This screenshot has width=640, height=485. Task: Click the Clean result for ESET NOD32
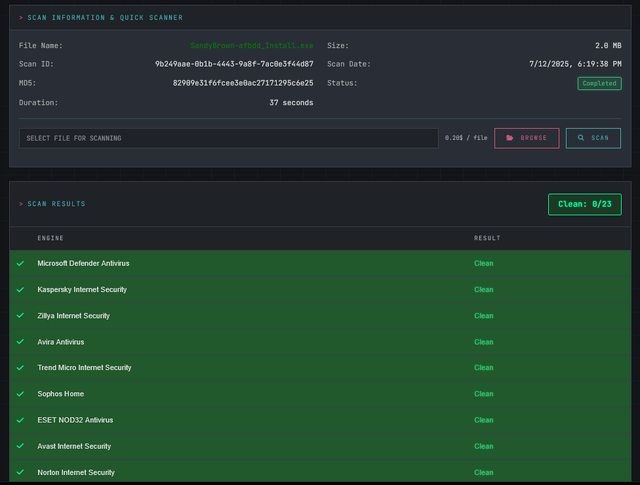(484, 420)
